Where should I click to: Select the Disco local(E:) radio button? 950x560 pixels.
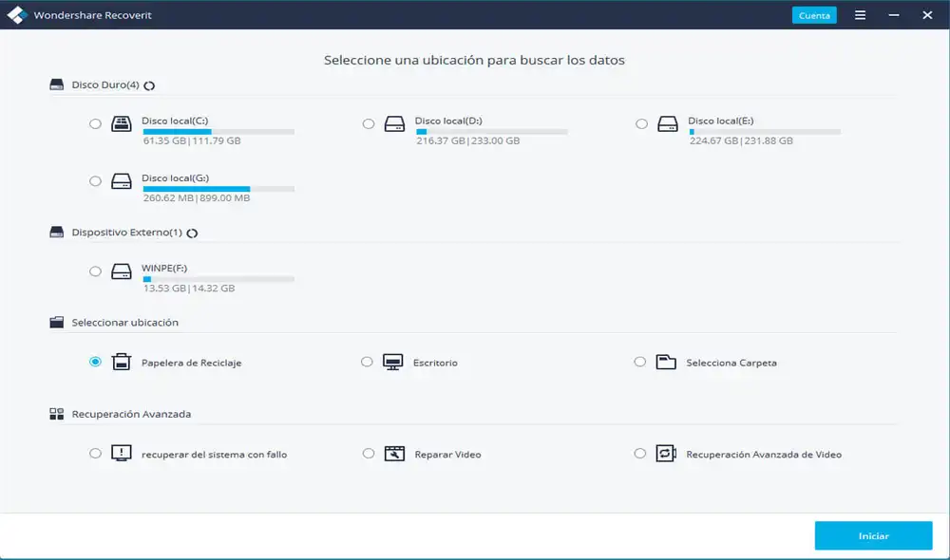point(641,123)
